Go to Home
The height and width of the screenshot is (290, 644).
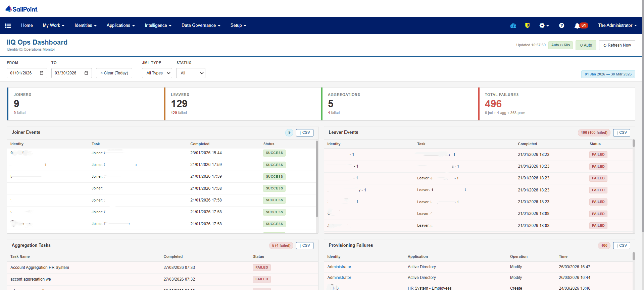click(27, 25)
